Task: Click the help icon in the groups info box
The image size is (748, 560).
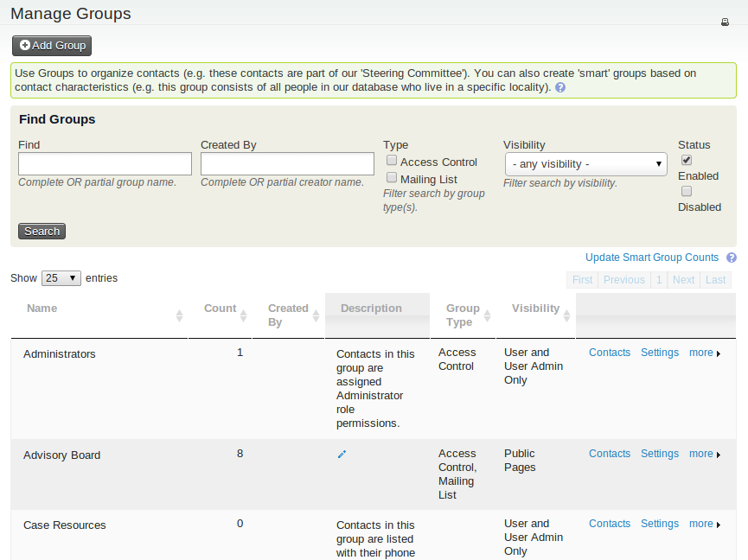Action: (560, 88)
